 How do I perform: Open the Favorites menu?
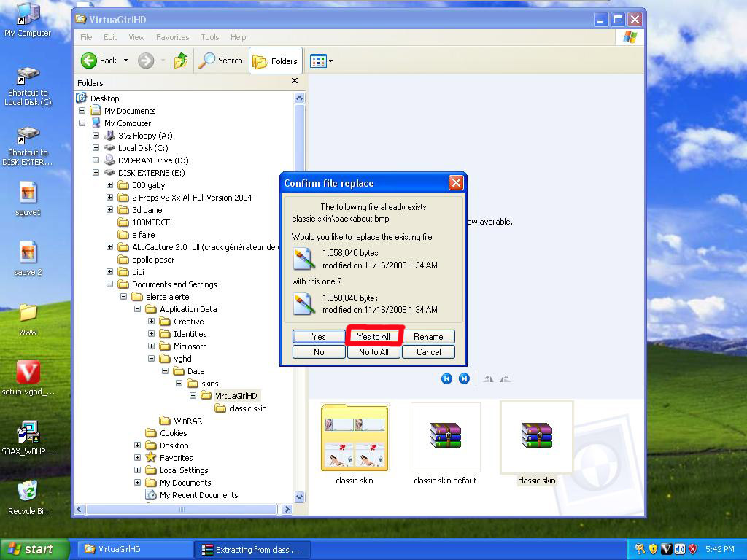[172, 37]
